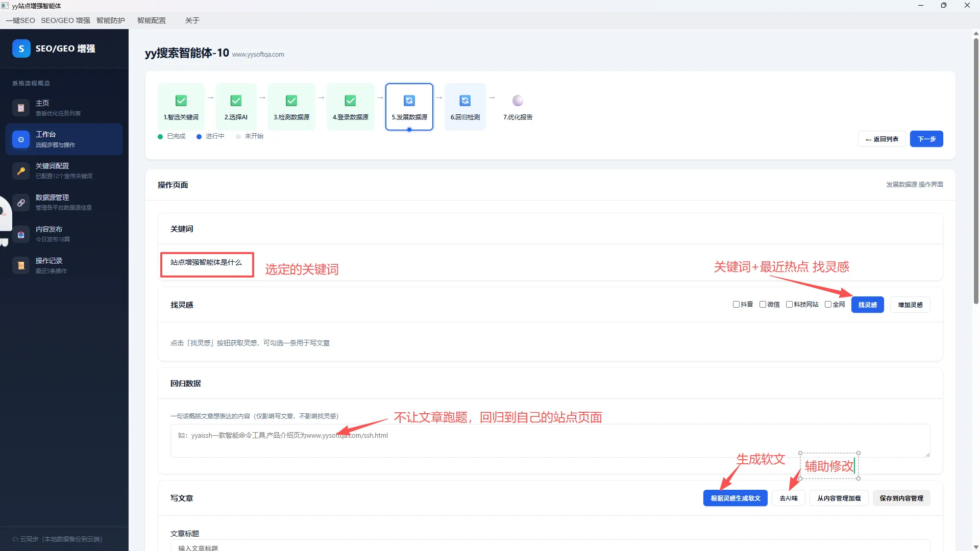Open the 主页 sidebar icon

click(21, 108)
